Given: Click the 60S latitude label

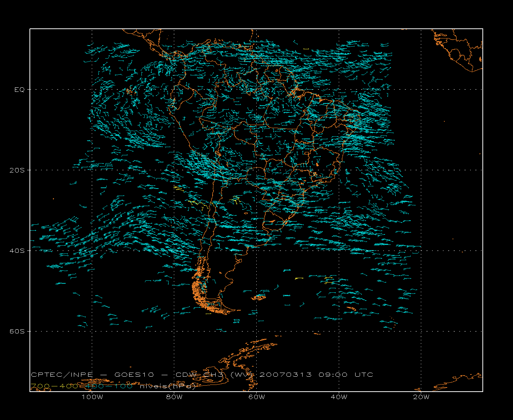Looking at the screenshot, I should [17, 332].
